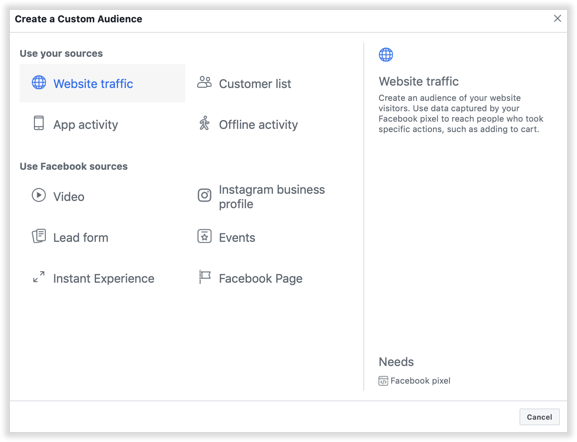Click the Needs label
Screen dimensions: 577x442
(396, 362)
